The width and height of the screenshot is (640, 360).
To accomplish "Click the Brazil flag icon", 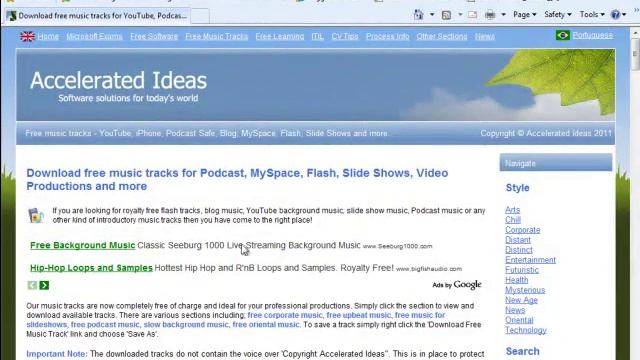I will click(x=562, y=35).
